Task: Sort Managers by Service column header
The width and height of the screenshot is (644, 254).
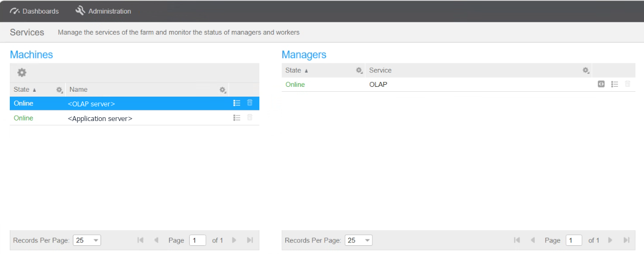Action: 380,71
